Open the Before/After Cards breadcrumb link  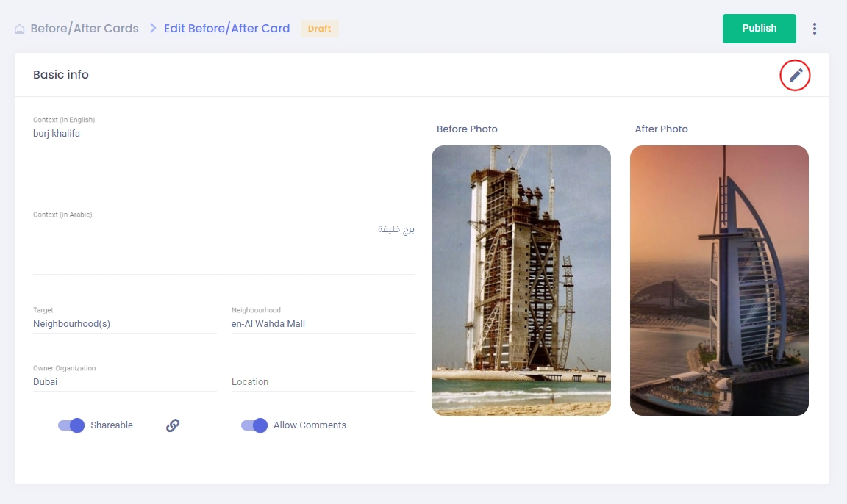coord(84,29)
